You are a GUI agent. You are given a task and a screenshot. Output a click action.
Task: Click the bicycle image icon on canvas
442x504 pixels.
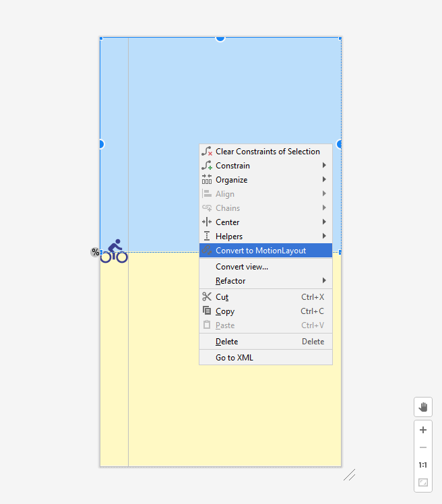(115, 251)
